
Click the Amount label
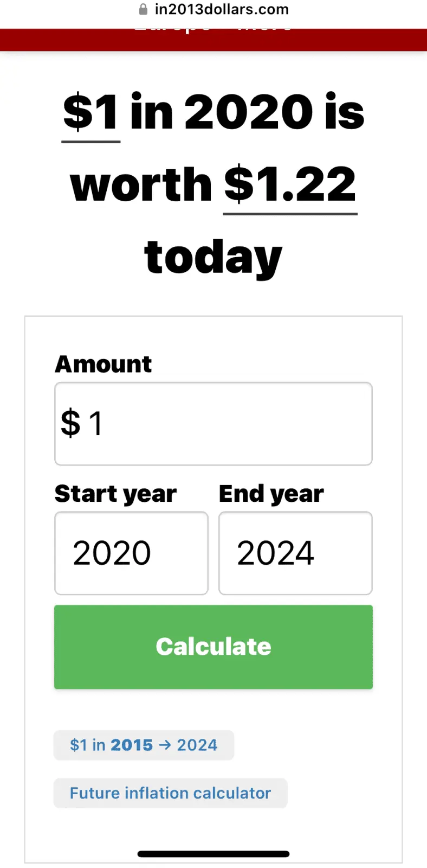coord(103,364)
